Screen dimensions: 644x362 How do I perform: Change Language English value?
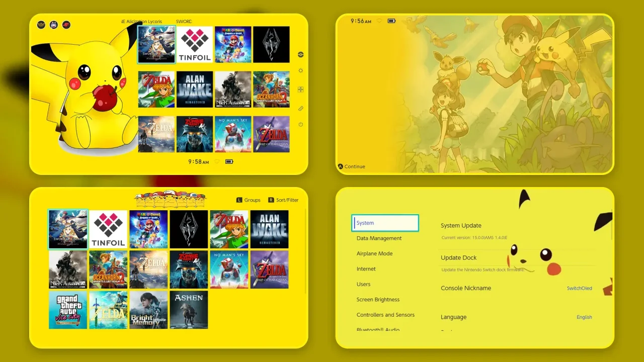584,317
